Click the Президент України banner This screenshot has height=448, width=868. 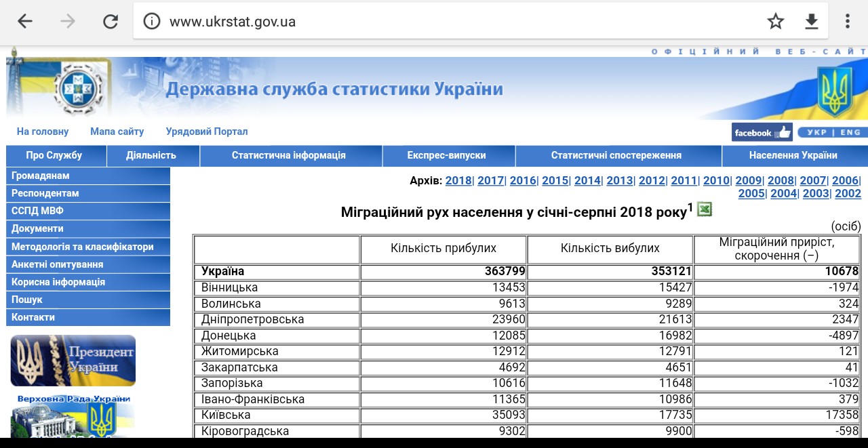click(x=73, y=361)
